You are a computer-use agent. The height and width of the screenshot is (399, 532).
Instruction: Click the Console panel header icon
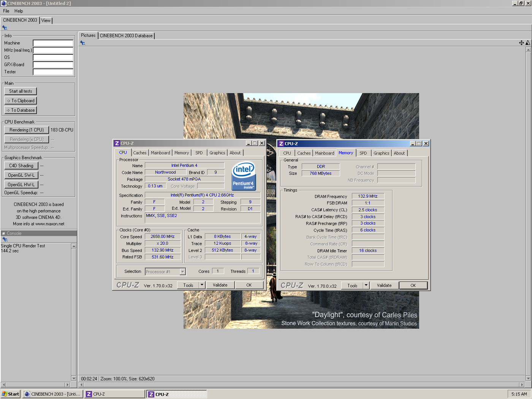coord(3,233)
